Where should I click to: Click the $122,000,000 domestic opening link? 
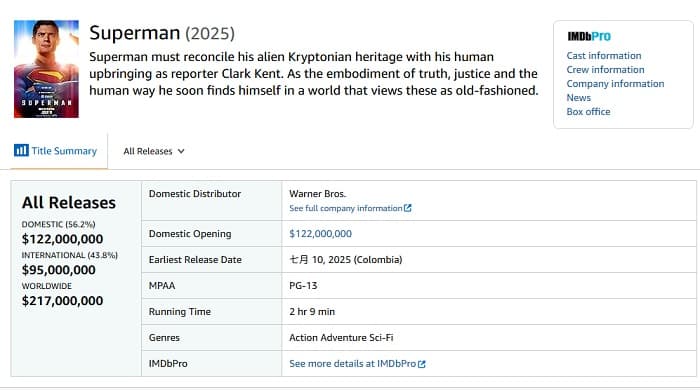point(321,234)
